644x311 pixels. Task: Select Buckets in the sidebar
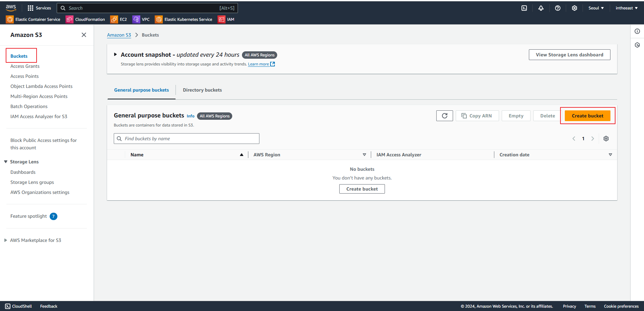[19, 56]
